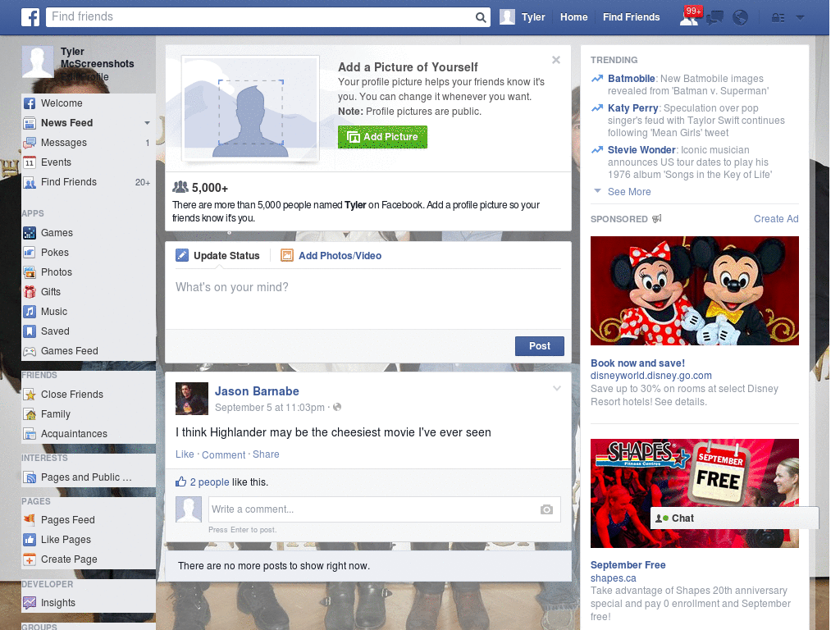
Task: Click the sponsored megaphone icon
Action: (x=657, y=218)
